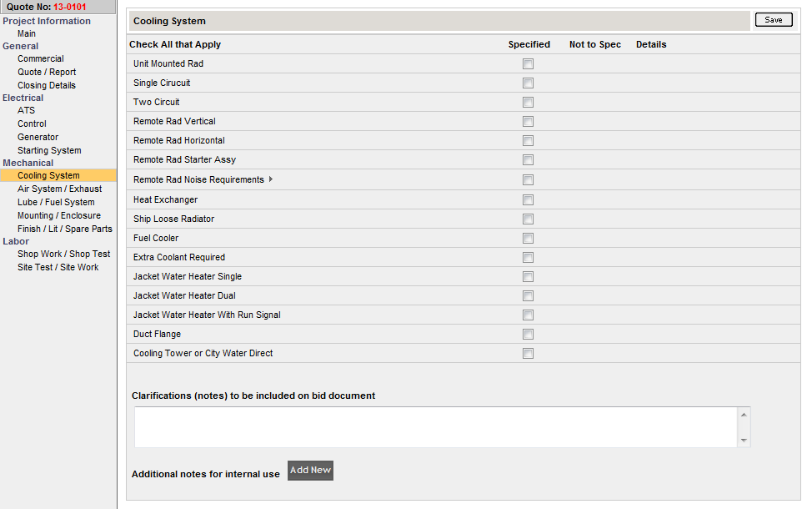Open Air System / Exhaust page
The width and height of the screenshot is (812, 509).
click(x=59, y=189)
